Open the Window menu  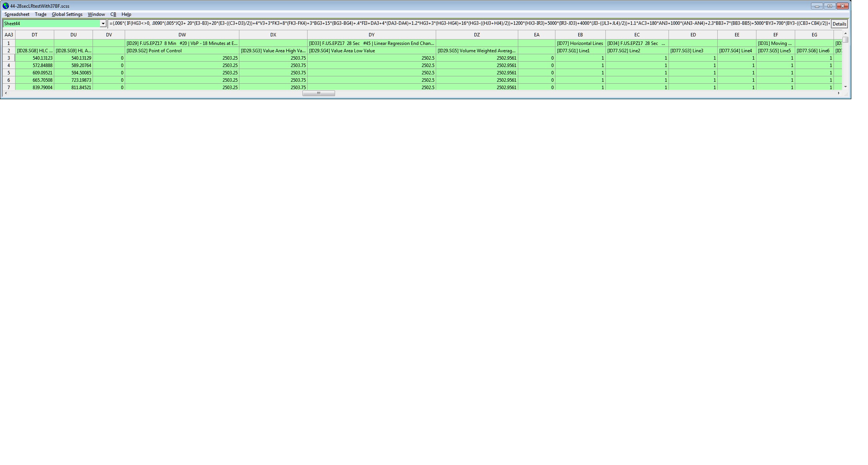[x=96, y=14]
